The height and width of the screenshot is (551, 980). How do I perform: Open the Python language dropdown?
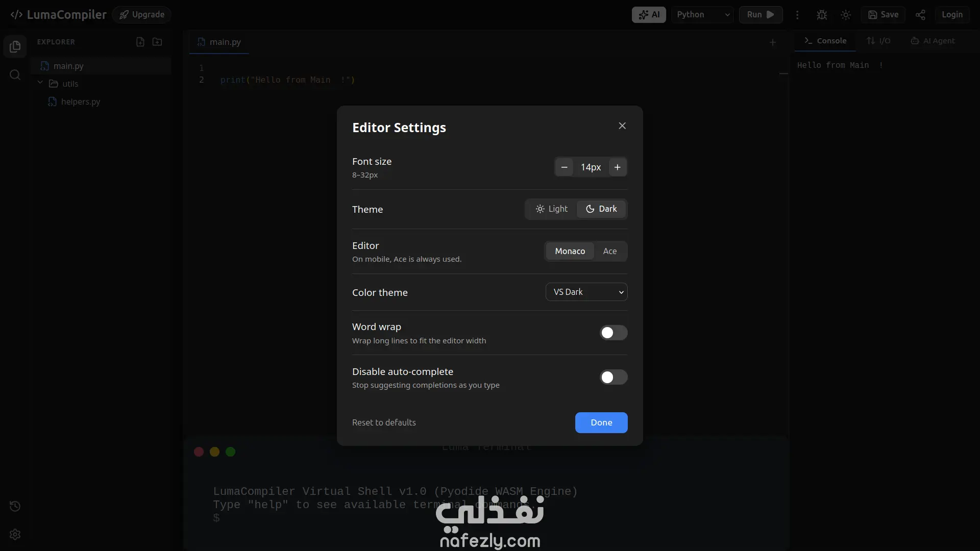tap(702, 15)
